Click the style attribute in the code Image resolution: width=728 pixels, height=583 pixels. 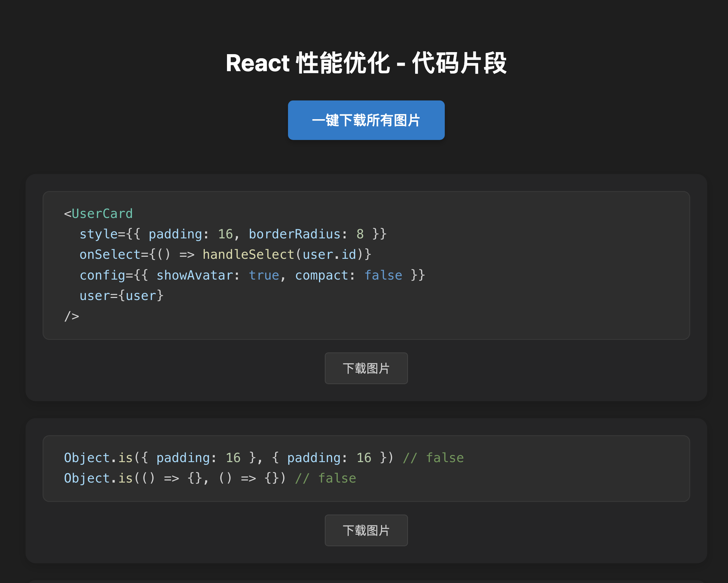98,234
